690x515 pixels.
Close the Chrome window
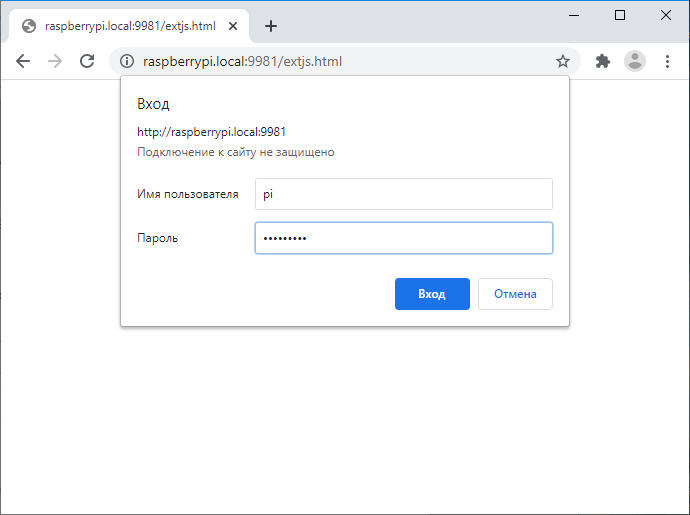pos(665,15)
